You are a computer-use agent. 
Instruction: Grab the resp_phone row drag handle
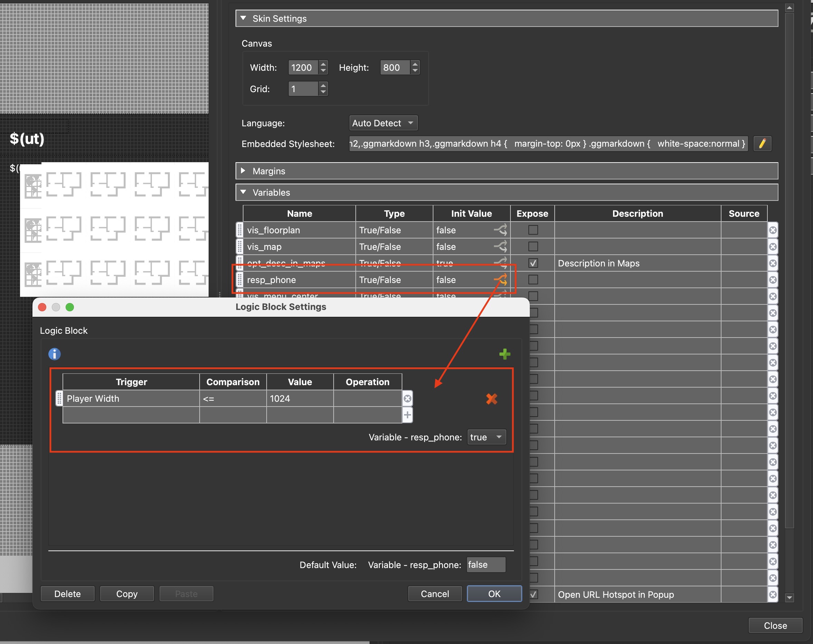pyautogui.click(x=239, y=280)
